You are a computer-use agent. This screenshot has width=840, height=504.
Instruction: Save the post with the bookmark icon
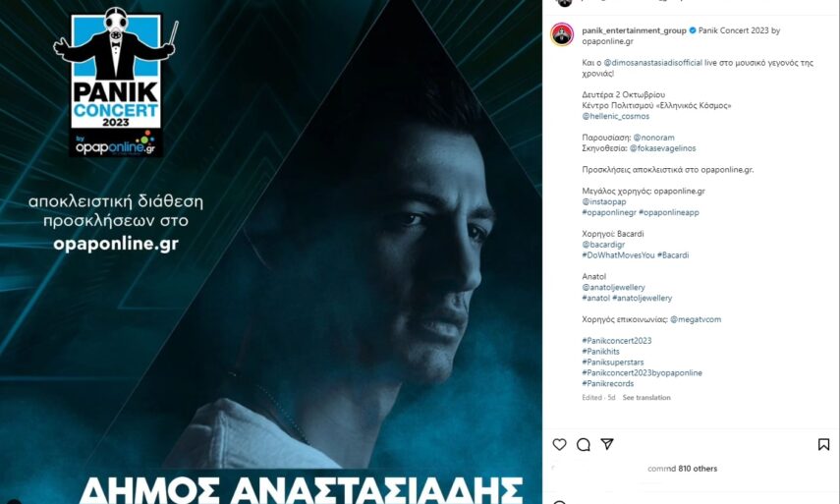pos(824,444)
